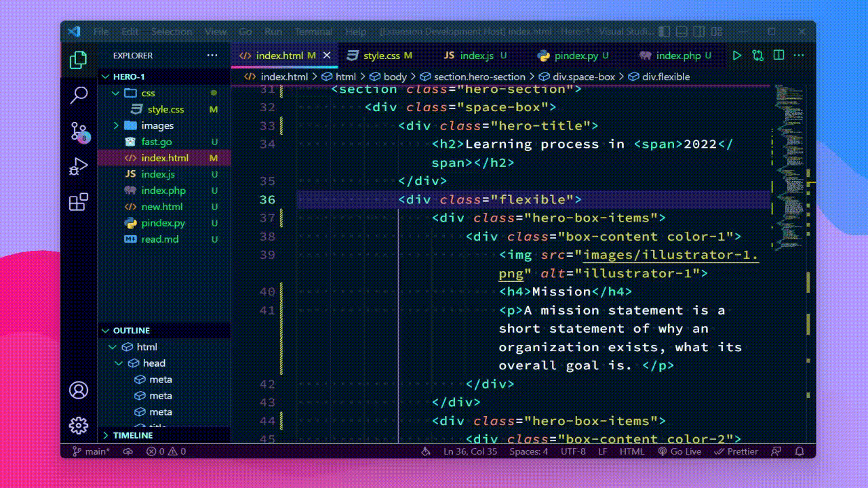
Task: Collapse the OUTLINE section
Action: [x=164, y=331]
